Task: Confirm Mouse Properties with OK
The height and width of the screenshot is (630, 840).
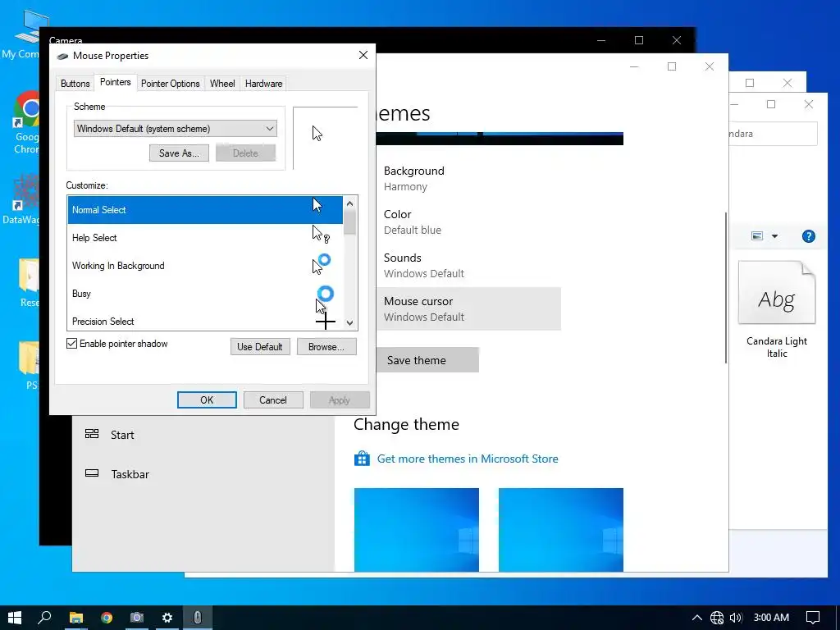Action: click(x=207, y=400)
